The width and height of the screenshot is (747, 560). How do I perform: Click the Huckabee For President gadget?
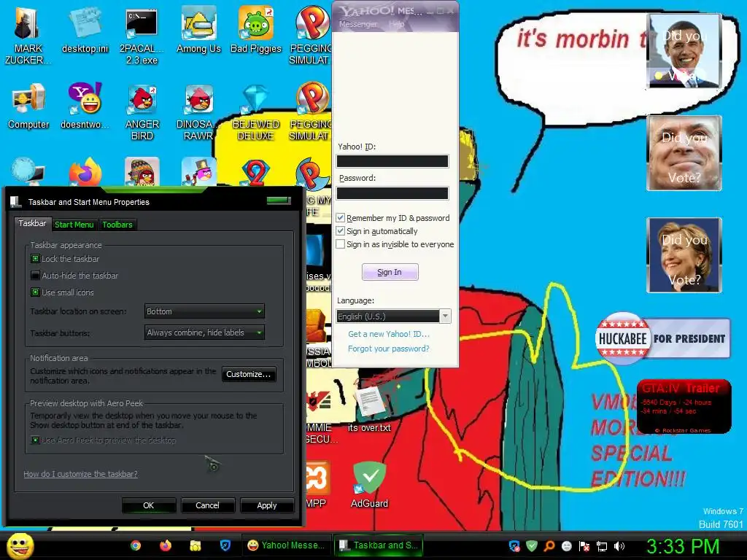click(x=662, y=338)
